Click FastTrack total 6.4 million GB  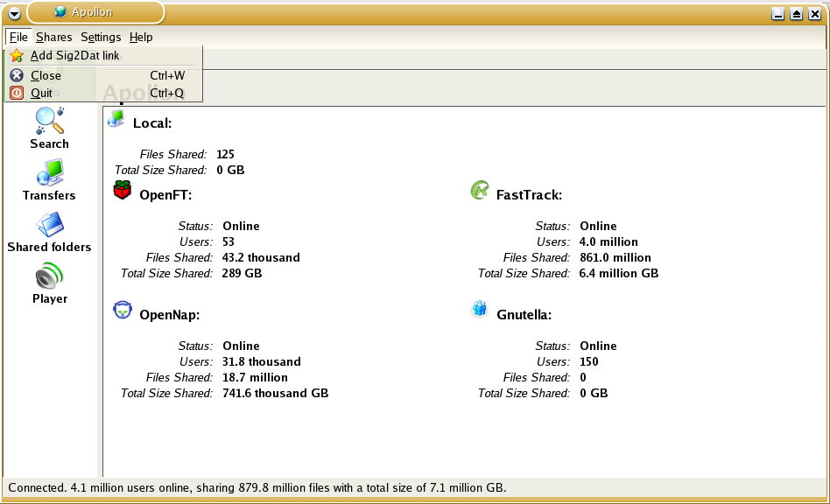pyautogui.click(x=619, y=273)
